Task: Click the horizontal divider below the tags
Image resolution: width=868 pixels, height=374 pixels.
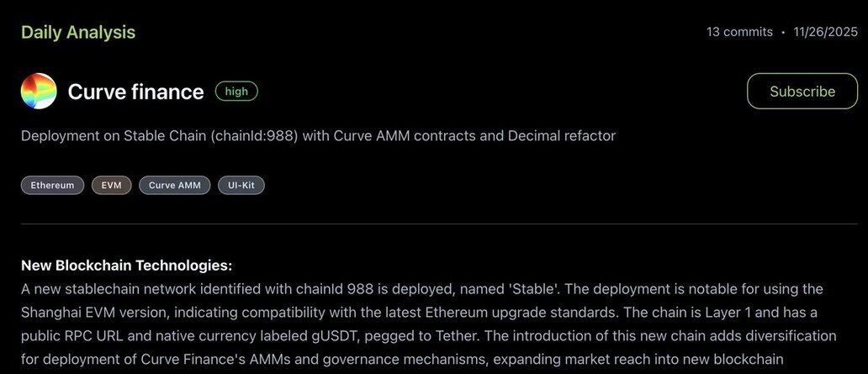Action: tap(434, 224)
